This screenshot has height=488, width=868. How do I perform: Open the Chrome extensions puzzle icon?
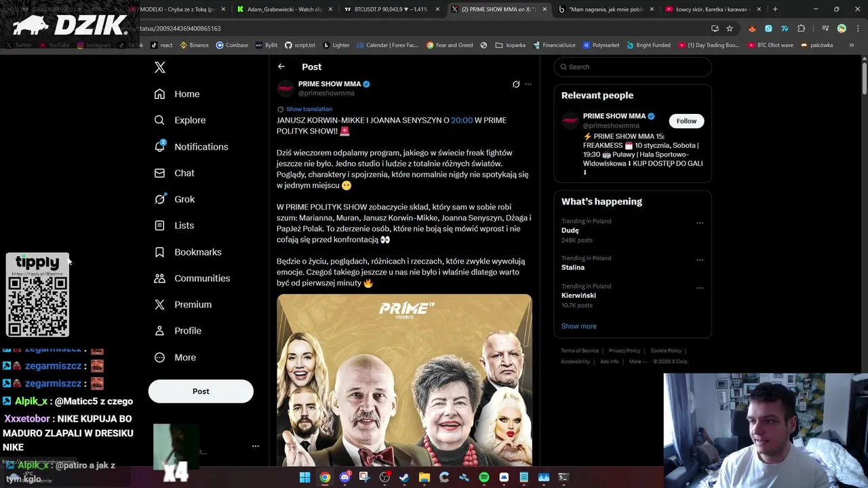[x=802, y=28]
